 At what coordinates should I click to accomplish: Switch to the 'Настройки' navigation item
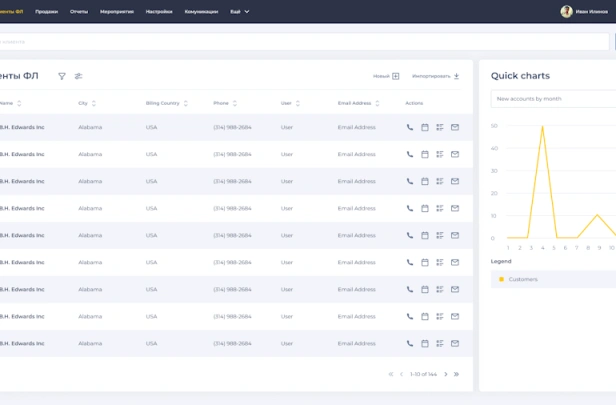pyautogui.click(x=159, y=11)
